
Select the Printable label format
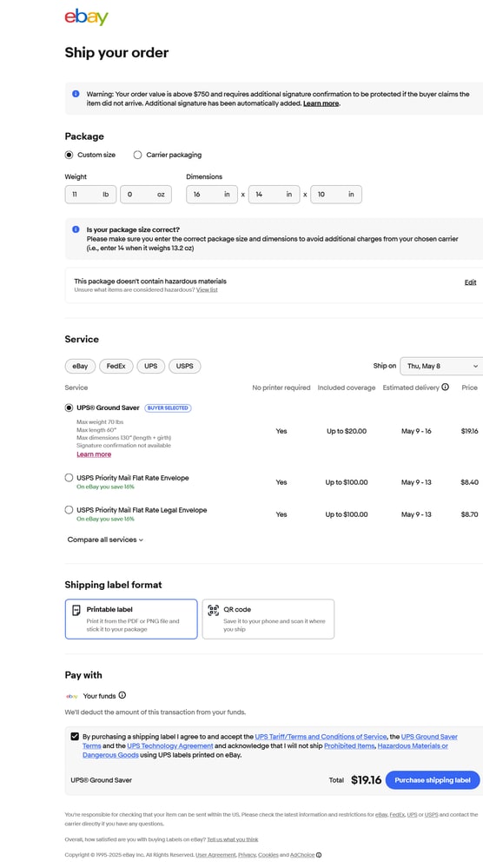click(x=131, y=619)
